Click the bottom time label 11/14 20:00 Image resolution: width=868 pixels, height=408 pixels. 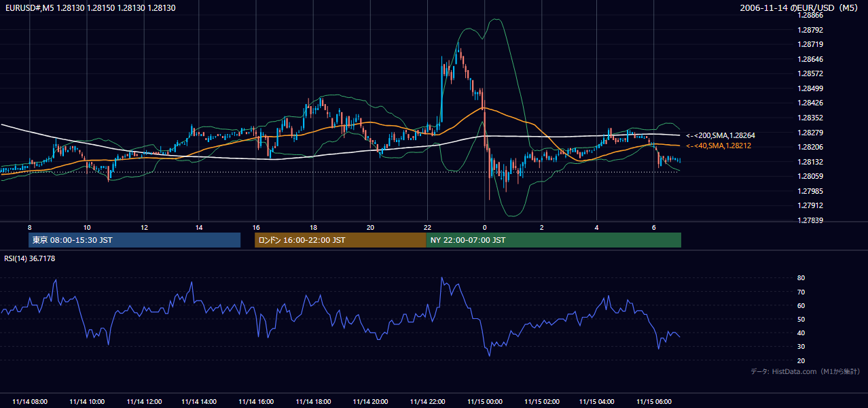tap(370, 402)
